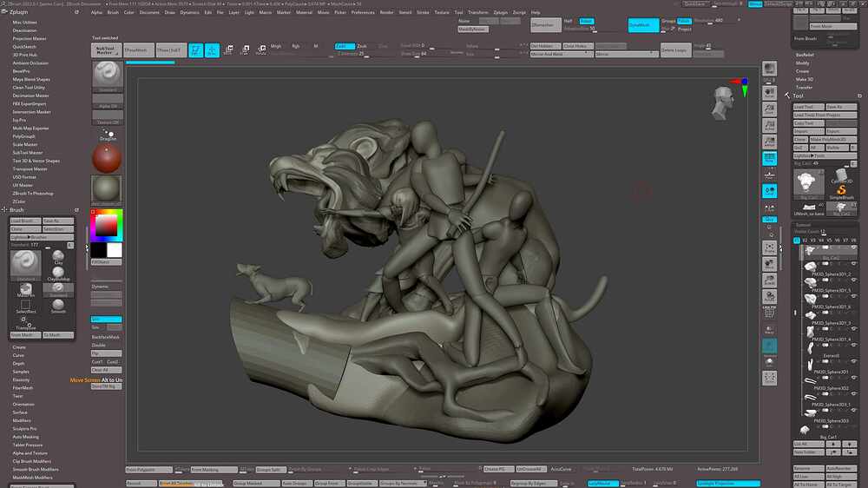Image resolution: width=868 pixels, height=488 pixels.
Task: Click the Make PolyMesh3D button
Action: [x=833, y=140]
